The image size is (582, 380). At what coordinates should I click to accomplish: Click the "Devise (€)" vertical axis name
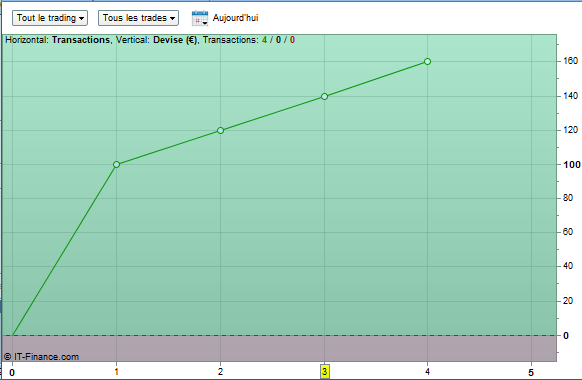click(x=175, y=40)
